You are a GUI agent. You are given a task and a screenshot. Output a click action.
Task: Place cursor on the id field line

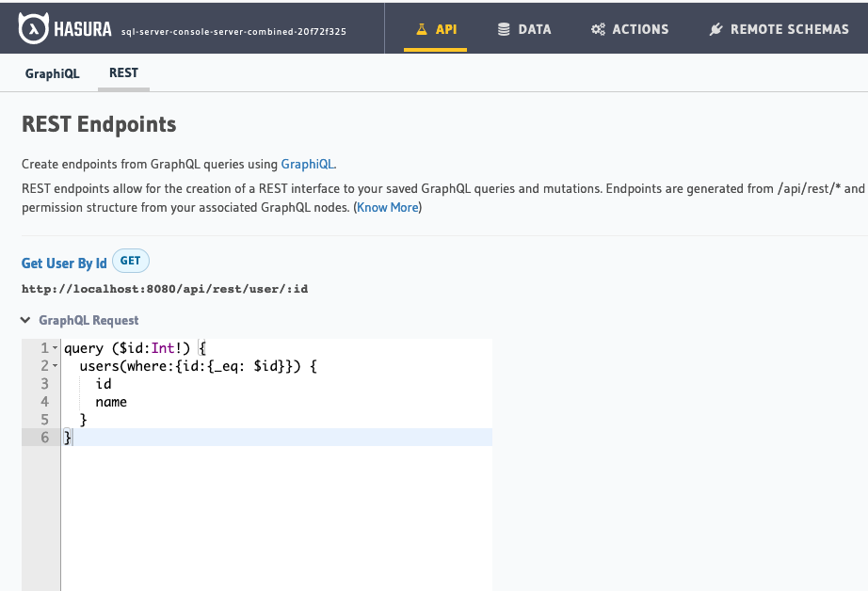104,383
